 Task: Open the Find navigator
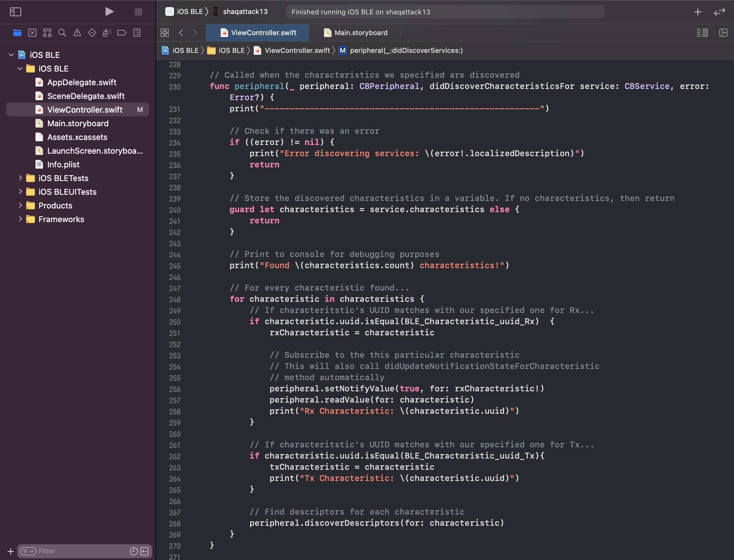click(x=62, y=33)
